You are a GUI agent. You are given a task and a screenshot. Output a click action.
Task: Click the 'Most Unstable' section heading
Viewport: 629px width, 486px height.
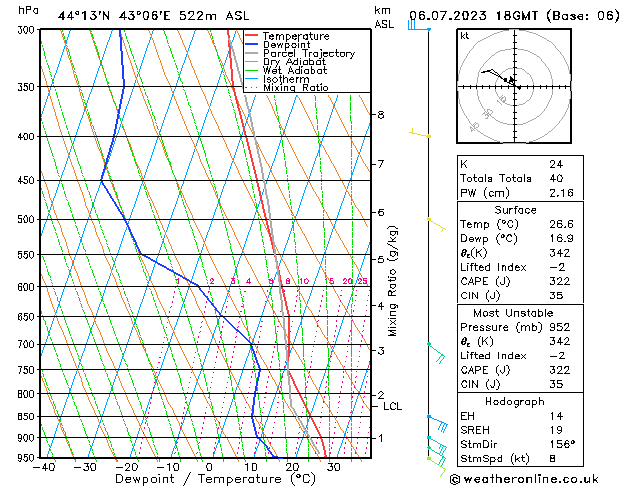point(513,313)
